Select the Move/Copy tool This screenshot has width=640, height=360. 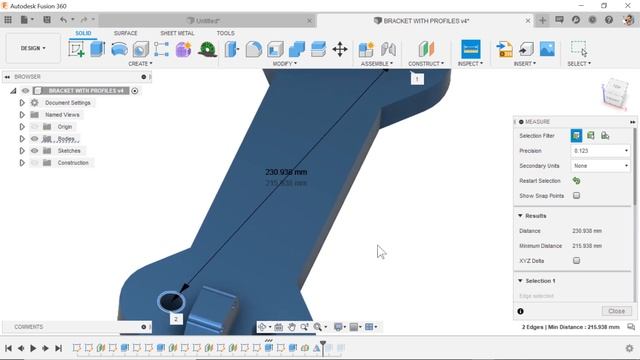(x=340, y=49)
